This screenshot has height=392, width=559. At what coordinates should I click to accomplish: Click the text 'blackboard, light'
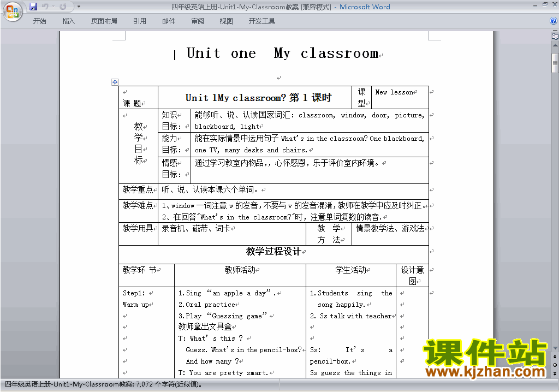(x=227, y=127)
